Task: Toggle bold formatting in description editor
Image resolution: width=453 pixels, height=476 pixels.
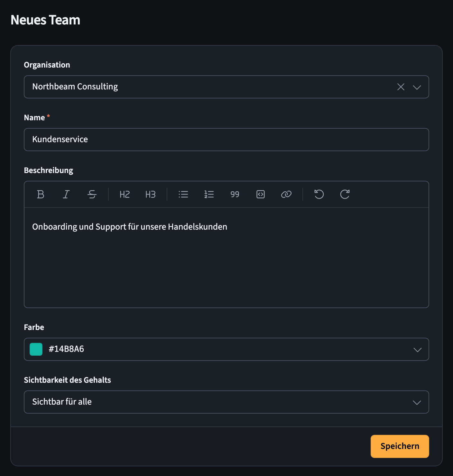Action: (x=41, y=194)
